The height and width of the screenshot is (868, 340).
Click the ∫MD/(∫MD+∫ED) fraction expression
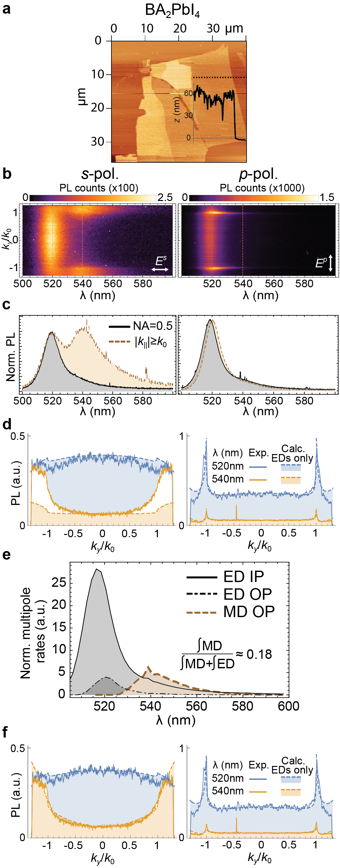208,654
